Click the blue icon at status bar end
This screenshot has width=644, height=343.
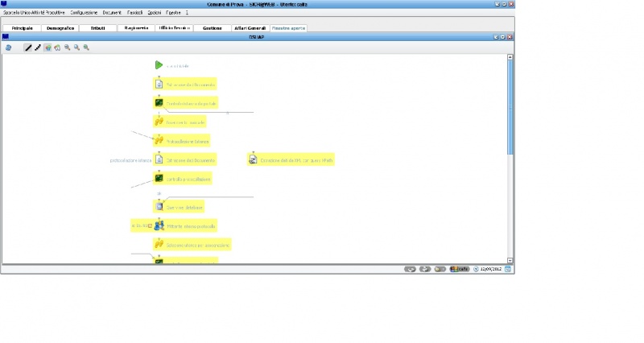pyautogui.click(x=508, y=269)
